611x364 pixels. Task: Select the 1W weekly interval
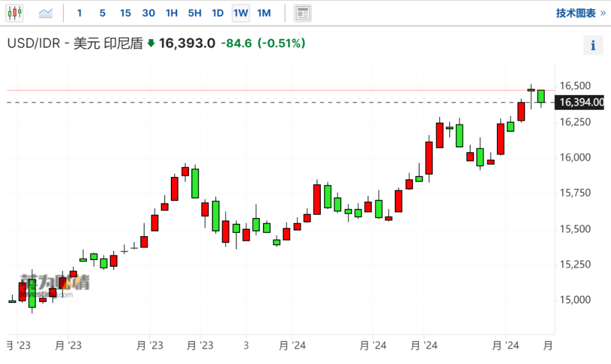(x=240, y=12)
